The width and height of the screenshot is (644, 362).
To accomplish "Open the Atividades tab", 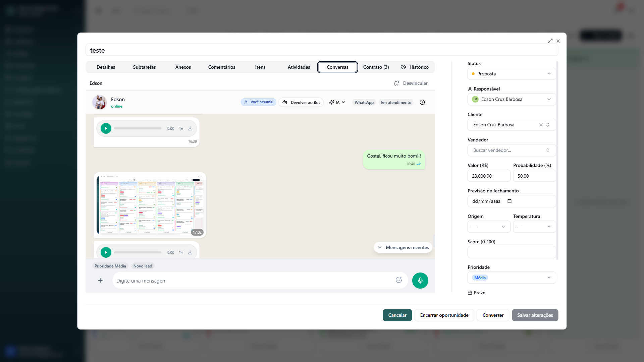I will [x=299, y=67].
